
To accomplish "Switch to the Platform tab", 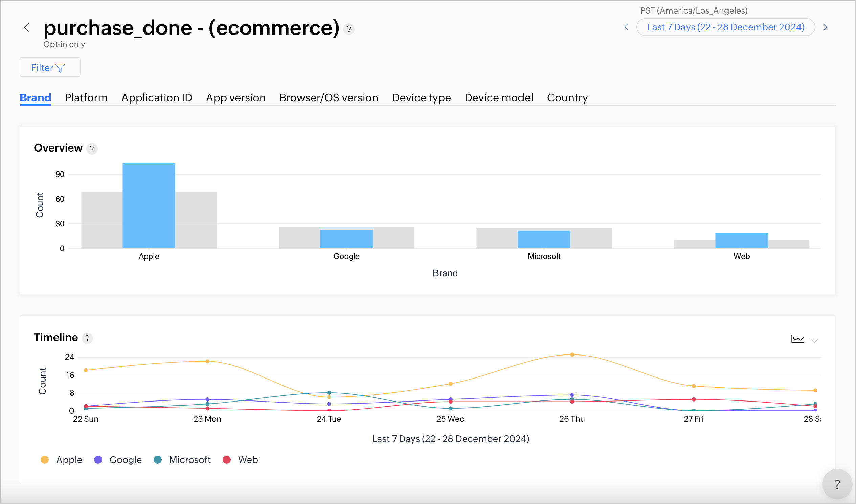I will pyautogui.click(x=86, y=98).
